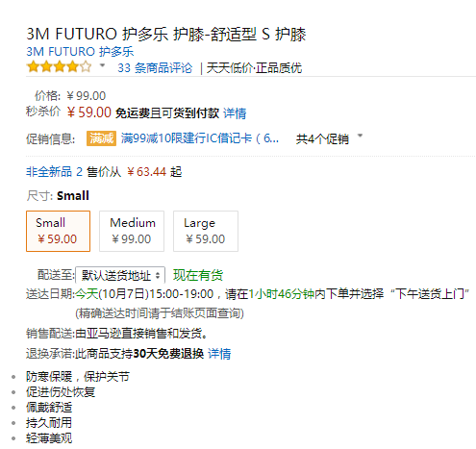The image size is (476, 449).
Task: Click the ¥63.00 used price 63.44
Action: point(146,172)
